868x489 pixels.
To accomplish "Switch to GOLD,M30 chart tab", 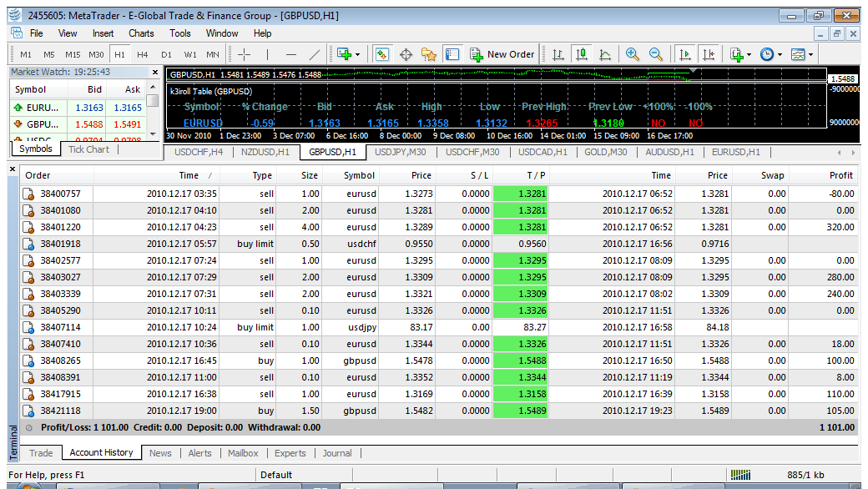I will tap(606, 152).
